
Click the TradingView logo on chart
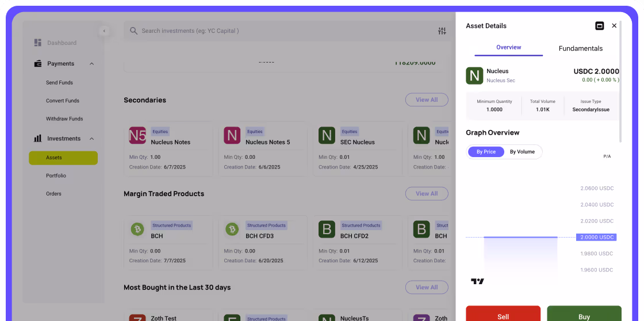point(477,281)
